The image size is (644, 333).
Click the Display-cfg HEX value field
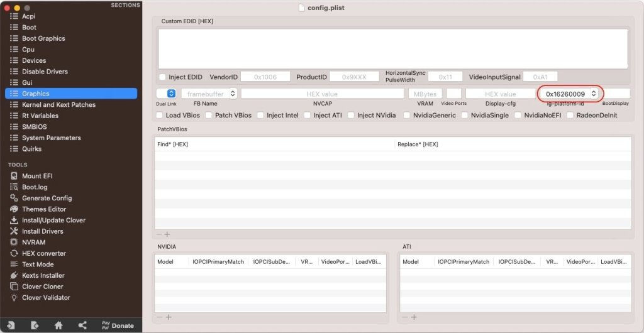tap(500, 94)
